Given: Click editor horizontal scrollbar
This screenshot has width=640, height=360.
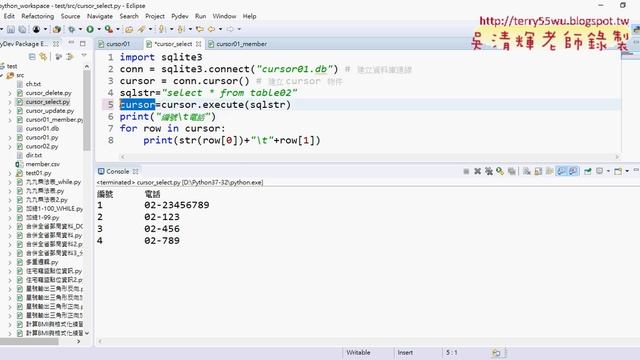Looking at the screenshot, I should (369, 157).
